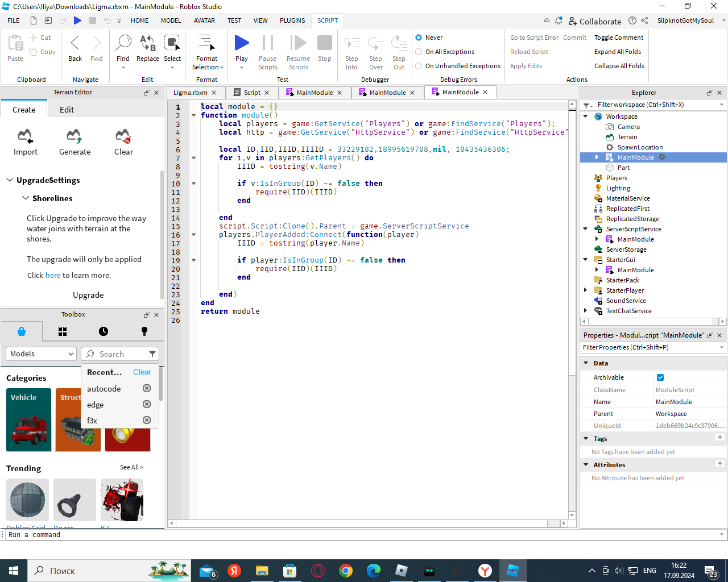Open the Find tool in the ribbon

click(123, 43)
